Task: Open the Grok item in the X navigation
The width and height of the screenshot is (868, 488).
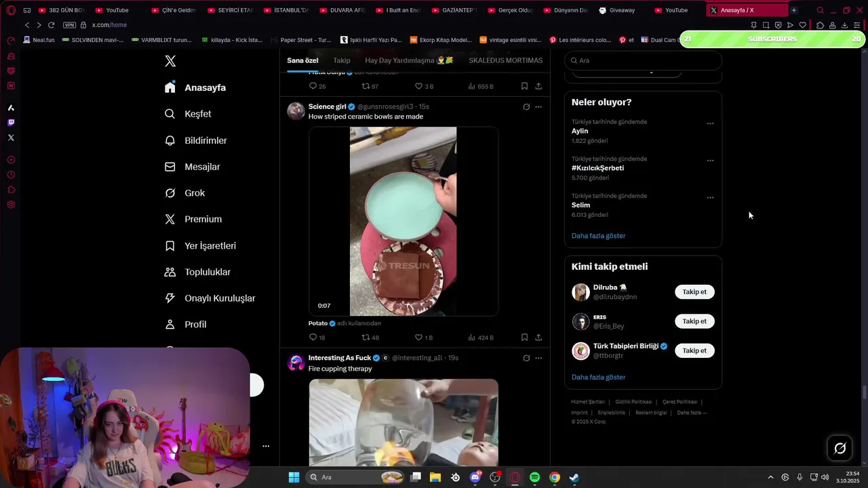Action: 185,193
